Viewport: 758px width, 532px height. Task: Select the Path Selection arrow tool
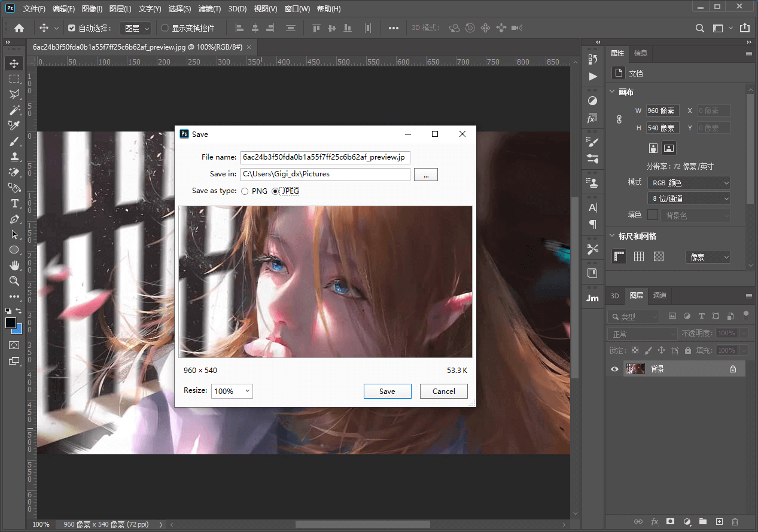tap(14, 234)
